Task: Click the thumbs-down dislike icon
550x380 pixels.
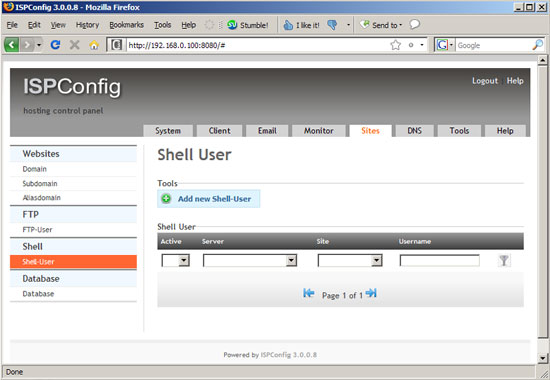Action: tap(332, 25)
